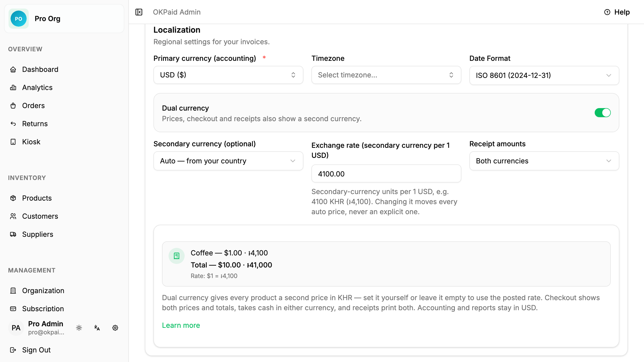Click the Organization building icon
The image size is (644, 362).
click(x=13, y=291)
